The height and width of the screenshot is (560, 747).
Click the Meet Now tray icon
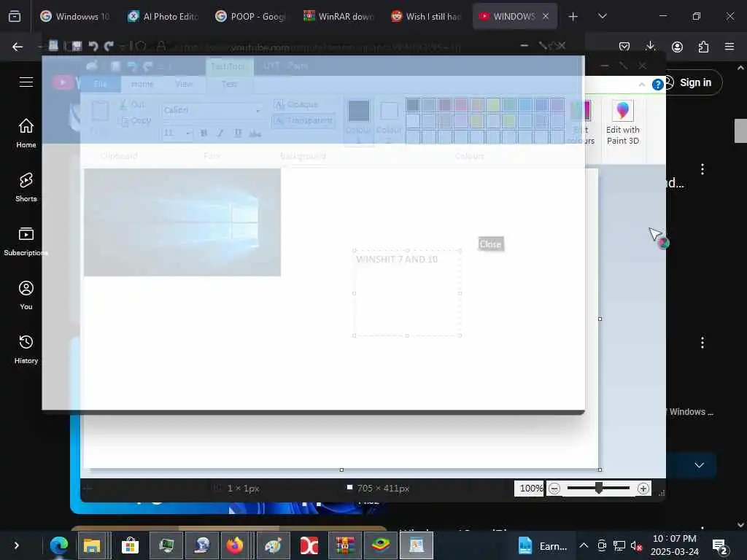coord(602,545)
